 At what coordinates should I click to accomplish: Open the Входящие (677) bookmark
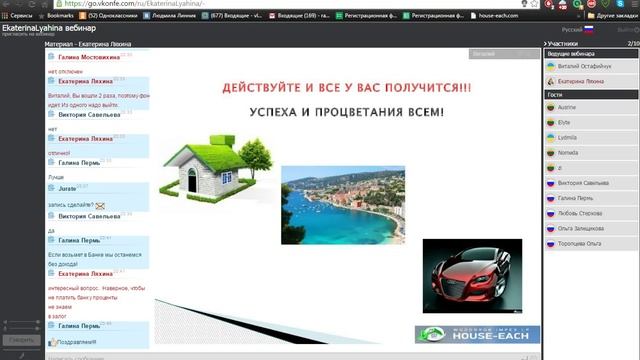point(232,16)
